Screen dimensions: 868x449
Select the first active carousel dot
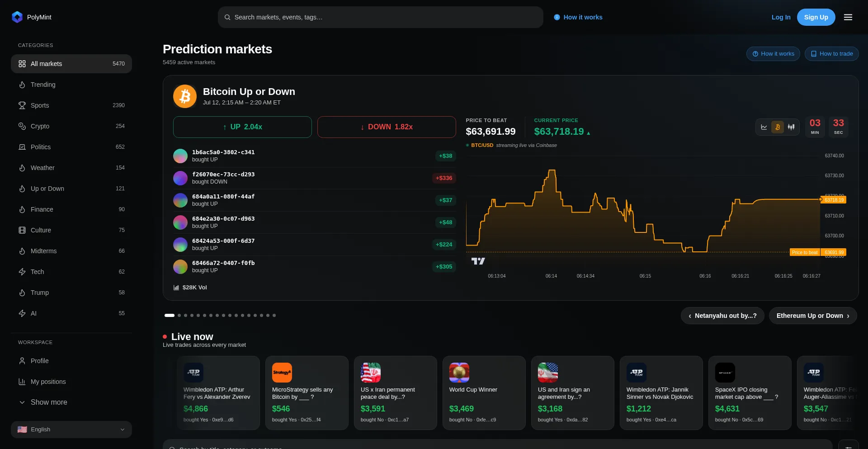coord(170,315)
